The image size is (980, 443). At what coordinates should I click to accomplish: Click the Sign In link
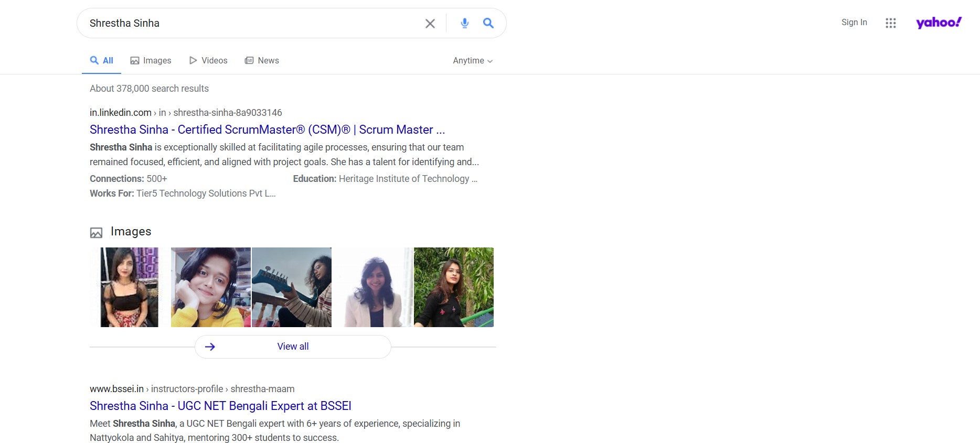pos(854,23)
